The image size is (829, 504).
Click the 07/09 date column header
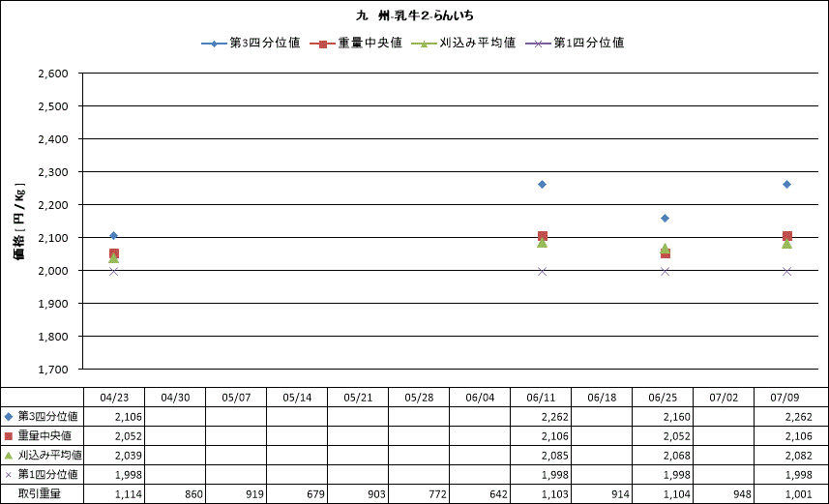tap(785, 398)
